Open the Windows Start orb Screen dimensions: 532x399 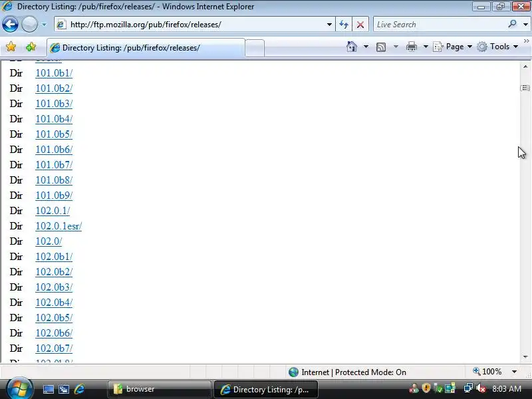click(x=19, y=388)
